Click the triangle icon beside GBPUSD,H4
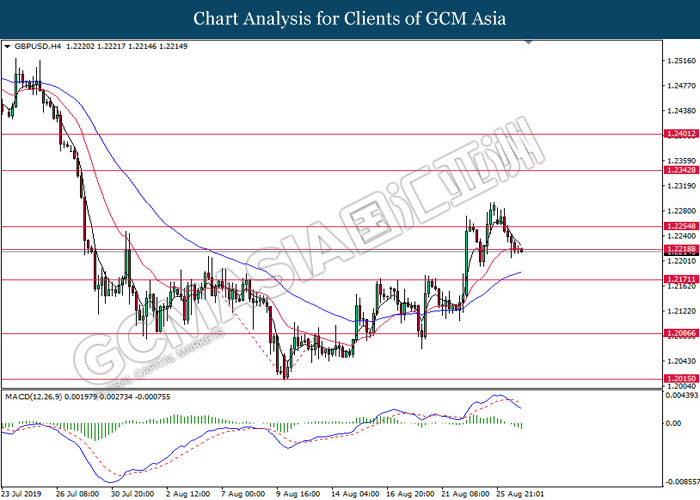 coord(8,47)
